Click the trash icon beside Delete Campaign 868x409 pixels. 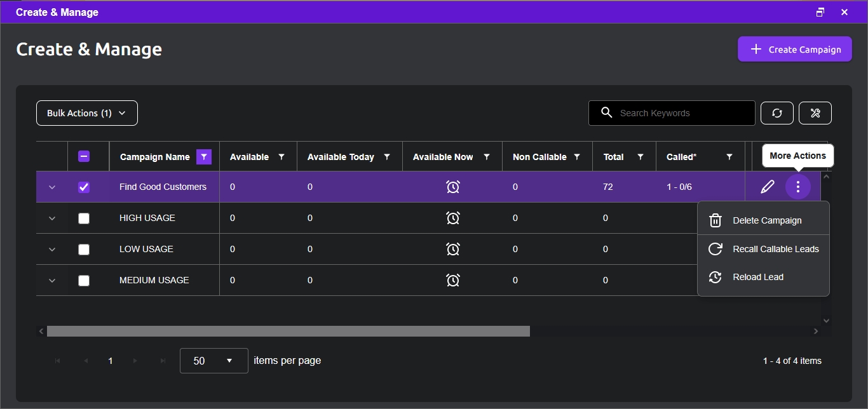tap(715, 220)
